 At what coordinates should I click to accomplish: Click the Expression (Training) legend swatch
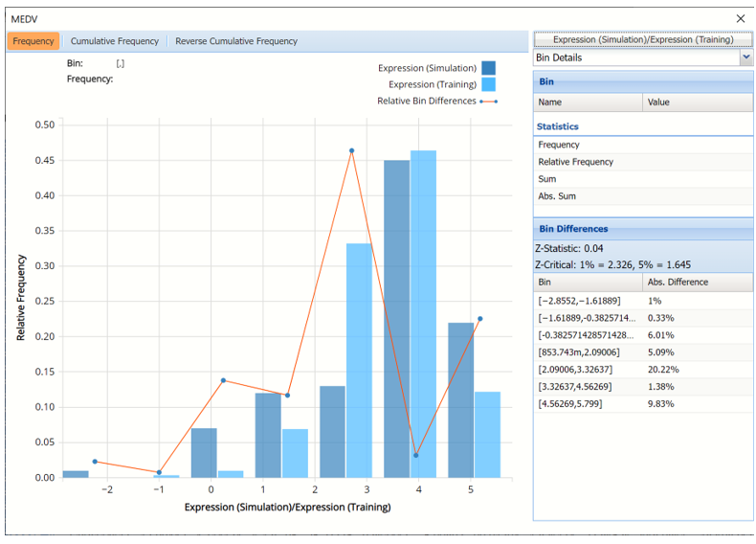[488, 85]
